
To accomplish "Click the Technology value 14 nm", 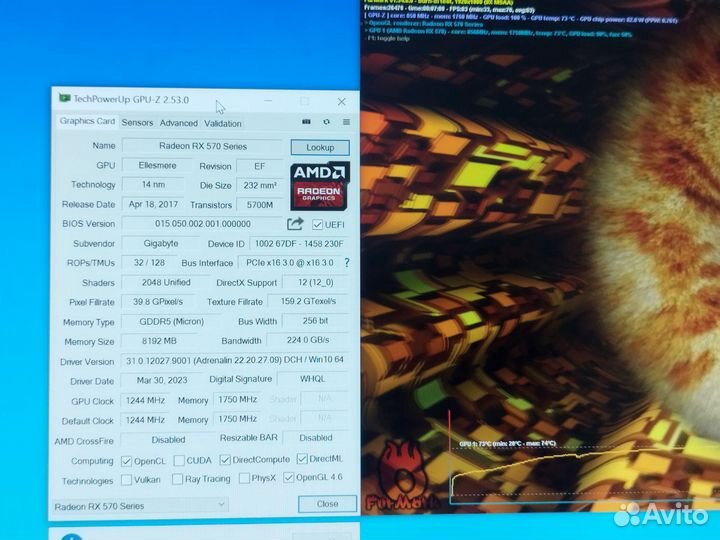I will (153, 185).
